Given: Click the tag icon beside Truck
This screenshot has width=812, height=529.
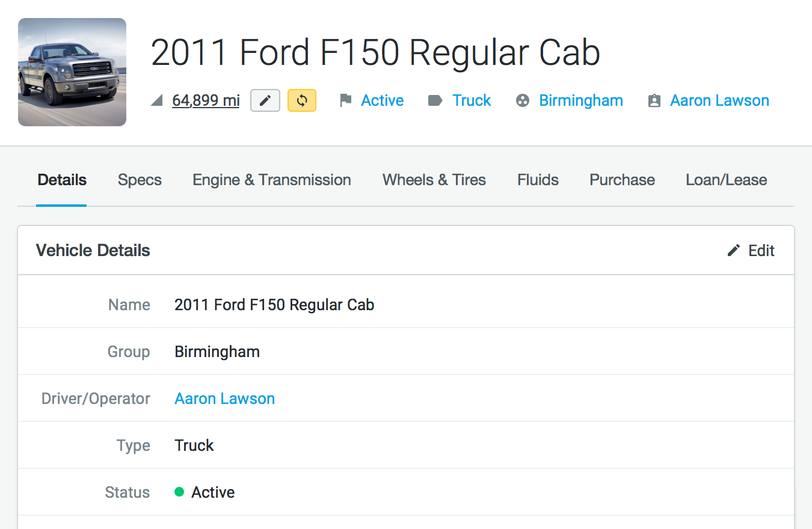Looking at the screenshot, I should 435,100.
